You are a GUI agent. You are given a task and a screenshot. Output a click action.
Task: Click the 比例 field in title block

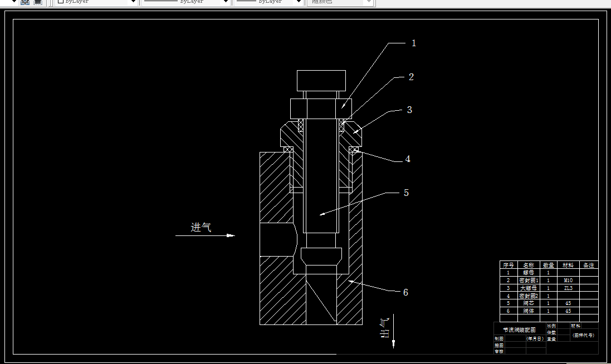[551, 326]
